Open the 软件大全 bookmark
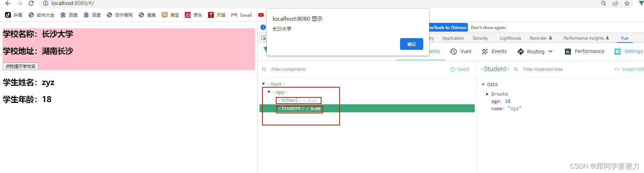This screenshot has height=173, width=644. tap(41, 15)
